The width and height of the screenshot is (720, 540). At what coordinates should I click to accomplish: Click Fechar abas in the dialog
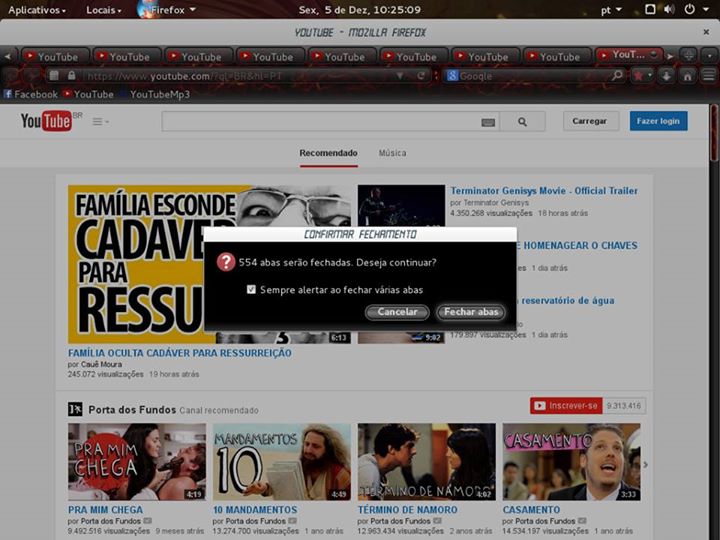471,312
